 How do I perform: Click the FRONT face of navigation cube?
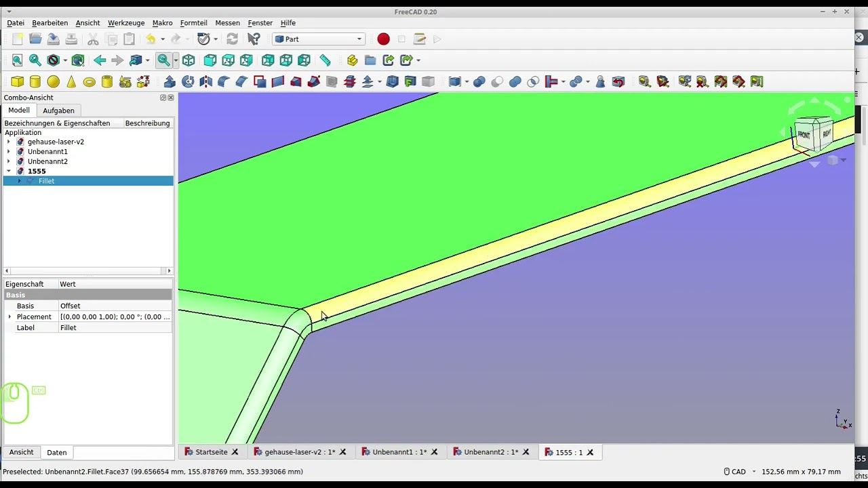tap(804, 135)
